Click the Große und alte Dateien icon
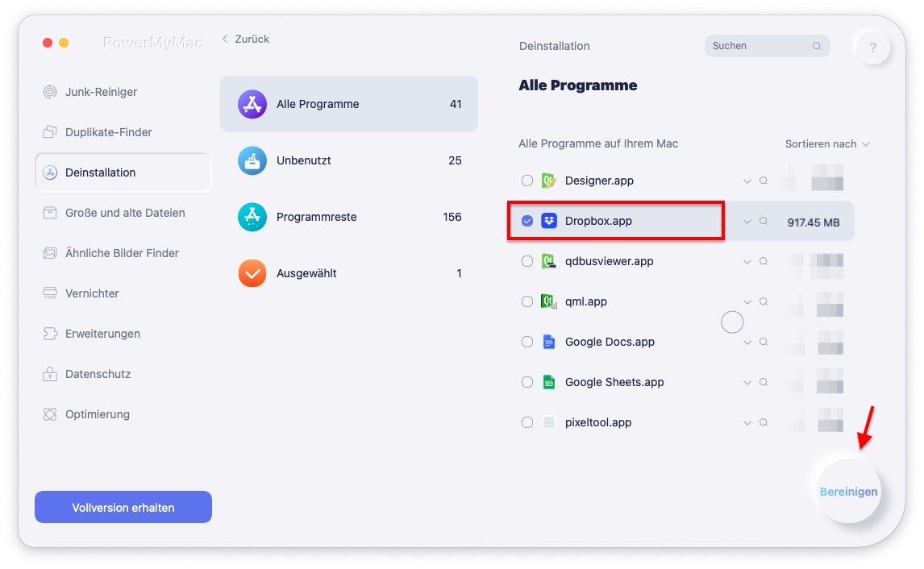 pyautogui.click(x=50, y=213)
